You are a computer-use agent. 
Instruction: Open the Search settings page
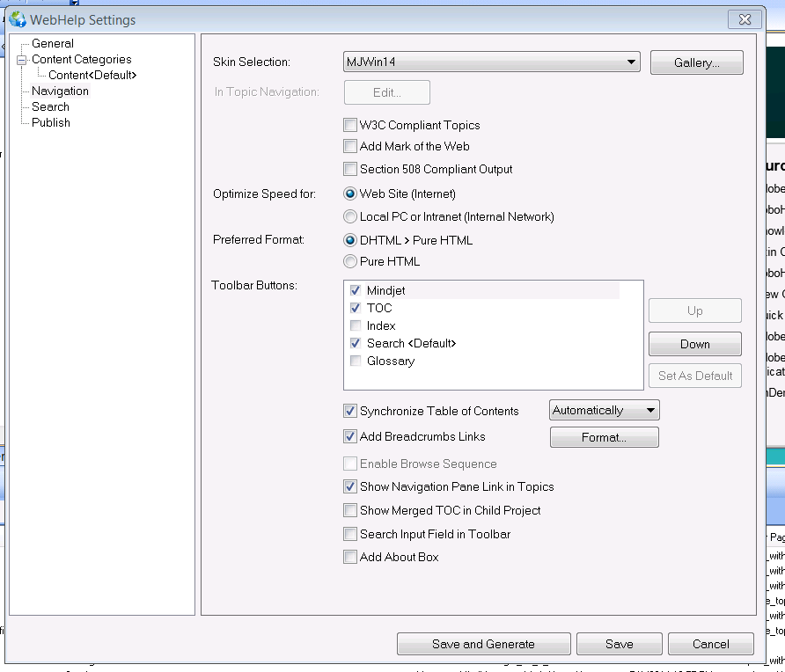[x=50, y=106]
